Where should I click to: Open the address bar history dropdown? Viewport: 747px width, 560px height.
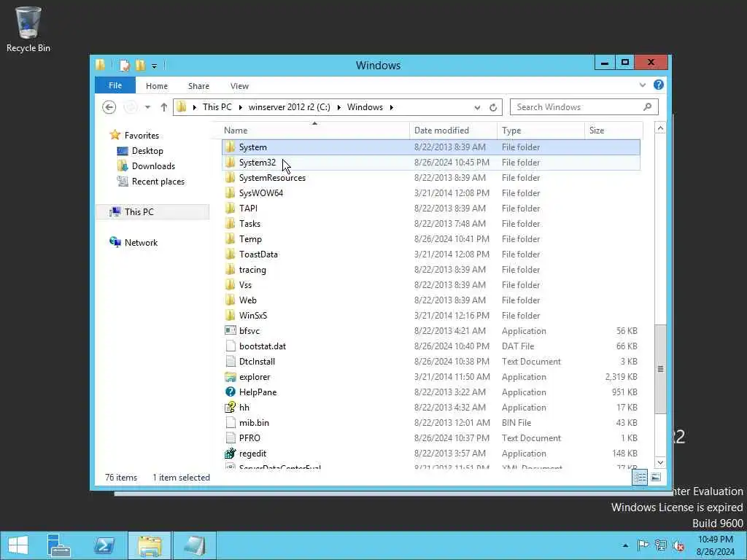tap(477, 108)
